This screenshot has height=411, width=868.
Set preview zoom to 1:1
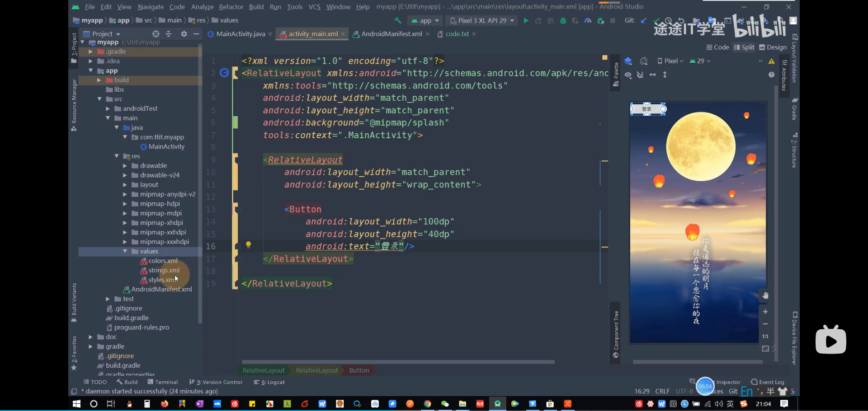tap(765, 336)
